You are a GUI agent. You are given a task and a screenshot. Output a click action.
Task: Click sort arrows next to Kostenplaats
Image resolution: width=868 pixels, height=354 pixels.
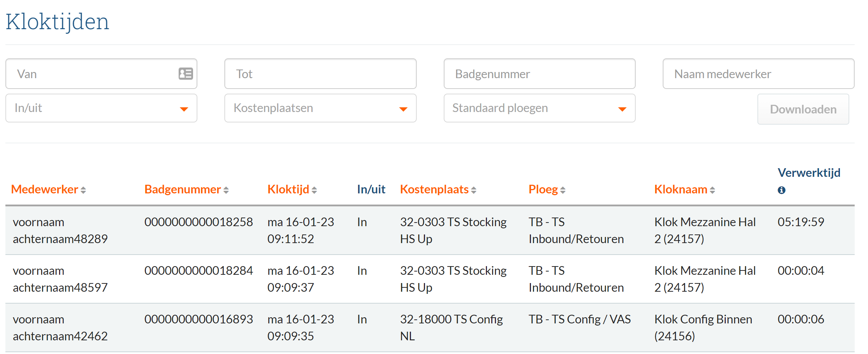[474, 190]
